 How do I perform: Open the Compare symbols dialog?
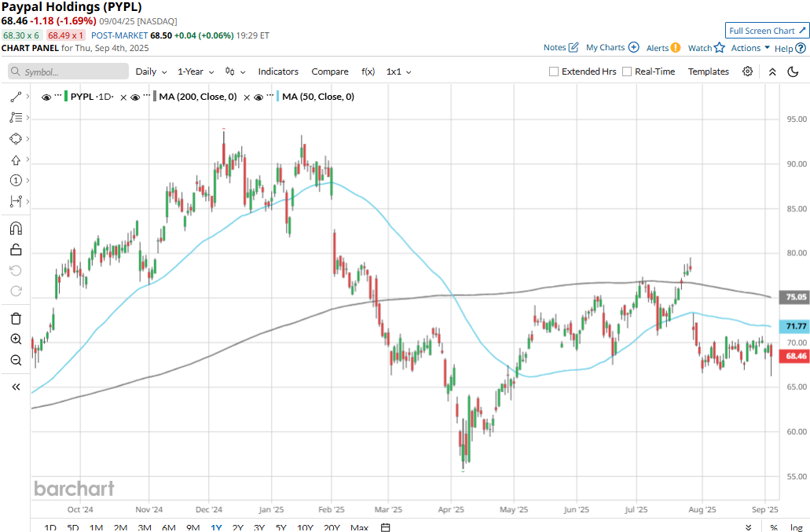click(x=330, y=72)
